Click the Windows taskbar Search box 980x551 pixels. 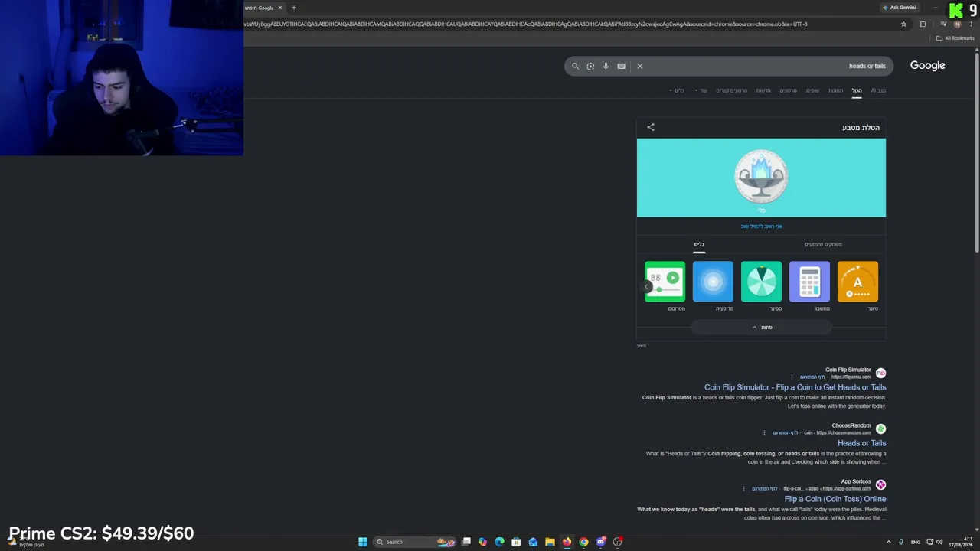click(414, 542)
